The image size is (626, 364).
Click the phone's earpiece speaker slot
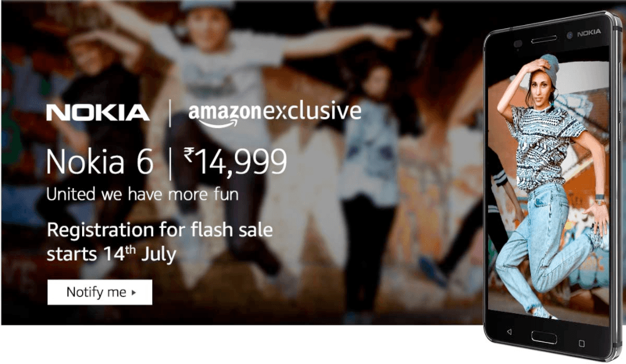(x=543, y=39)
